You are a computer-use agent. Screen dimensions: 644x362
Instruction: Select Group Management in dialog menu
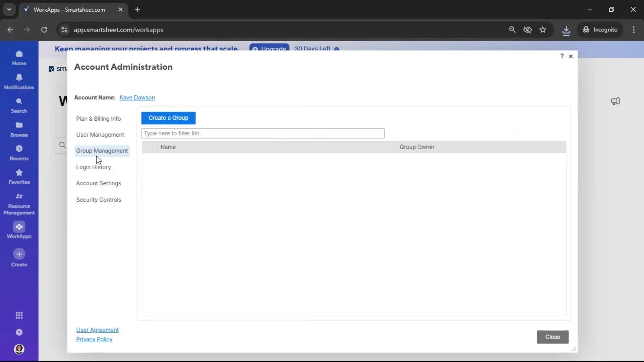(x=102, y=150)
